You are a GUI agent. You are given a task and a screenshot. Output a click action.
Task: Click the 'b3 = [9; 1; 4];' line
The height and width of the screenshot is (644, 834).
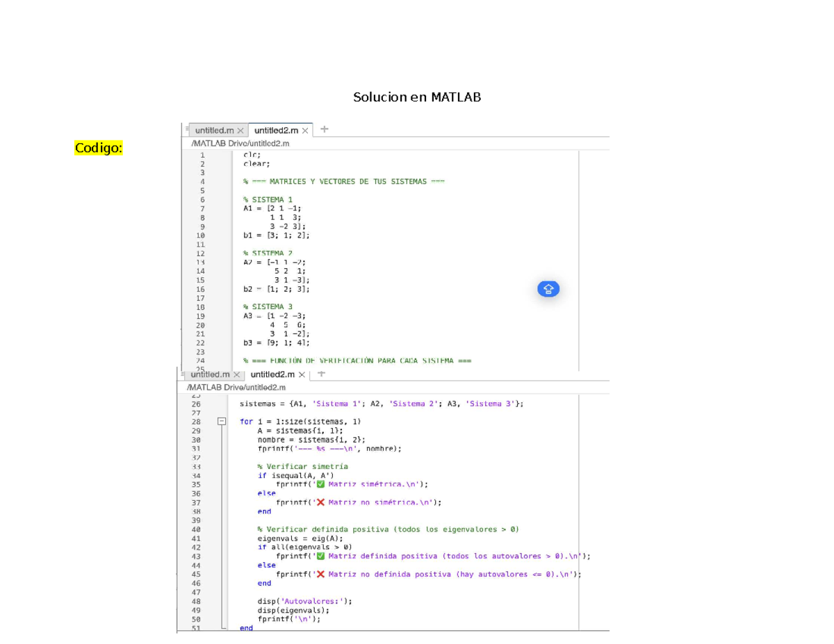point(277,342)
